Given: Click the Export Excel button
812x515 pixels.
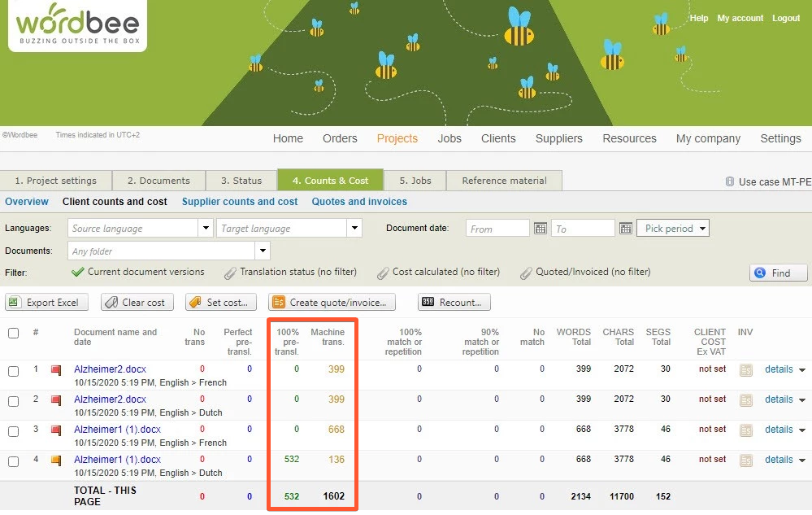Looking at the screenshot, I should tap(47, 303).
